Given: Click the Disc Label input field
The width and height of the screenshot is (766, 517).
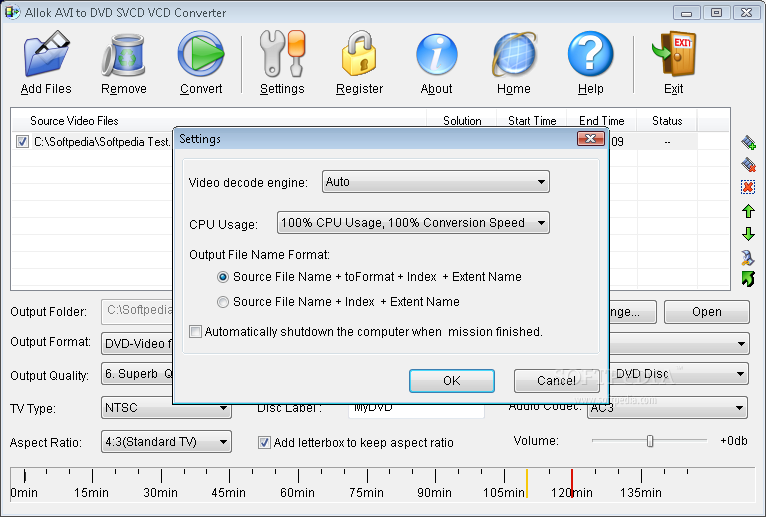Looking at the screenshot, I should click(x=416, y=409).
